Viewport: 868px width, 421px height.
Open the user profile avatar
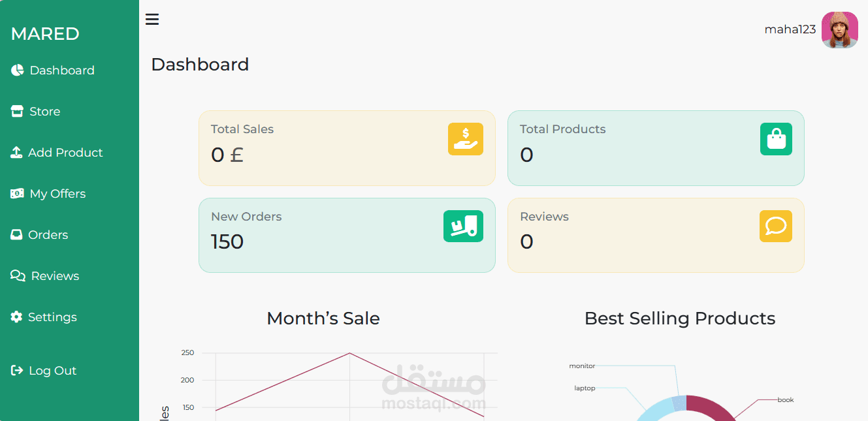click(839, 30)
